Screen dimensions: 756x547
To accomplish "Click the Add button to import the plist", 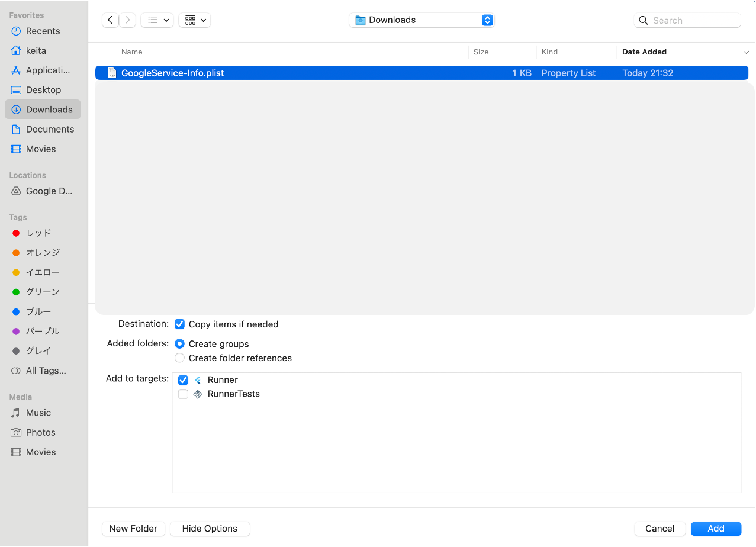I will click(716, 529).
